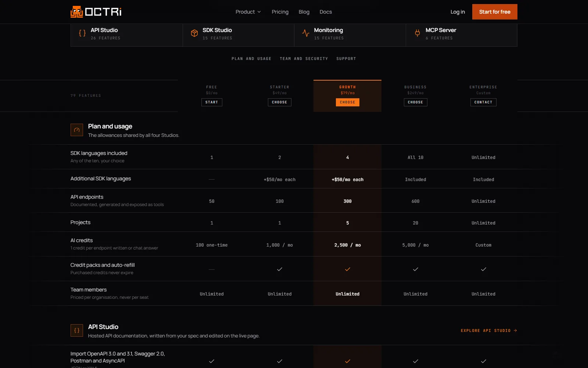Open the Pricing page

click(x=280, y=12)
